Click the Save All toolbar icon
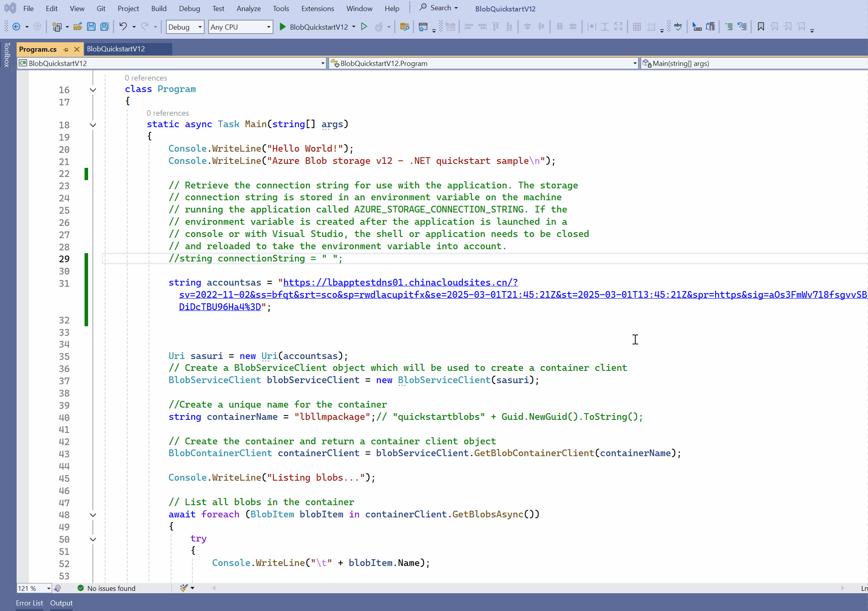The height and width of the screenshot is (611, 868). (x=104, y=27)
